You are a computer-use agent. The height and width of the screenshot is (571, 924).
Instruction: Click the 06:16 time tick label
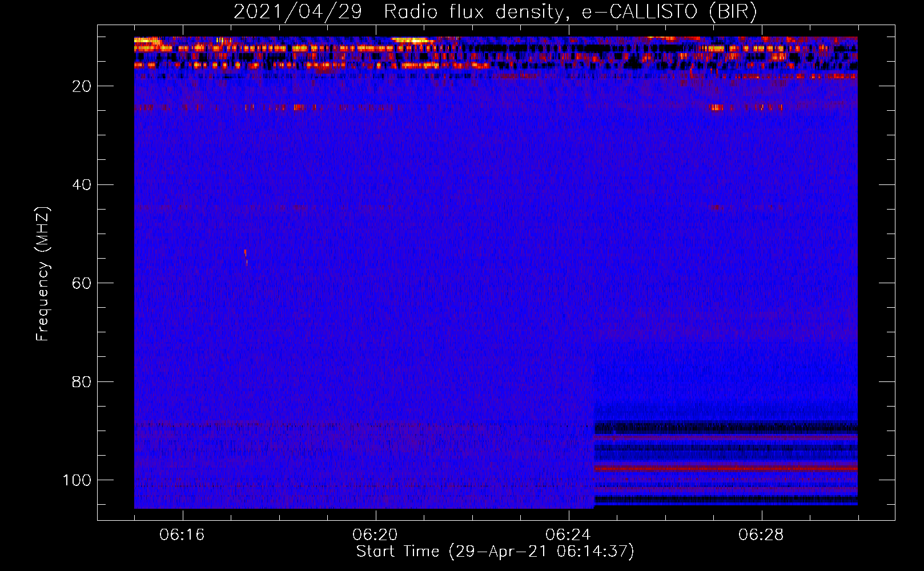[x=182, y=535]
